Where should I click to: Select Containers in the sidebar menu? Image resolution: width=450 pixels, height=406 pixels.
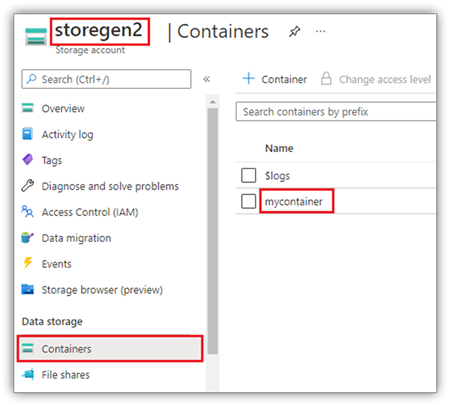click(110, 349)
